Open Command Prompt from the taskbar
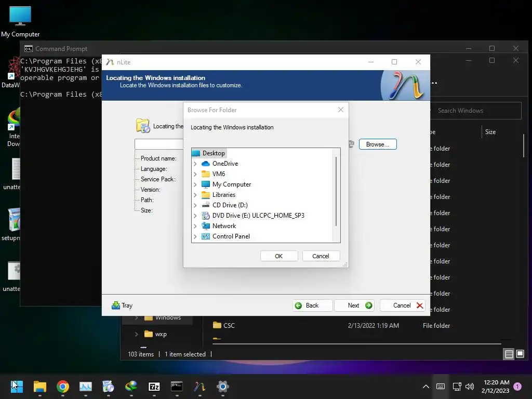The width and height of the screenshot is (532, 399). coord(177,387)
